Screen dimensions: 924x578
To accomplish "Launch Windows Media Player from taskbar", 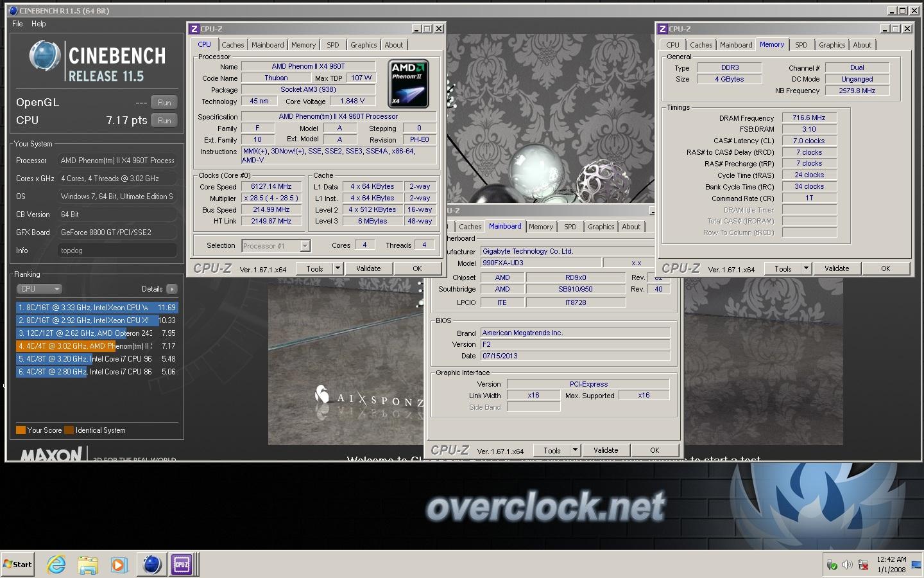I will 119,565.
